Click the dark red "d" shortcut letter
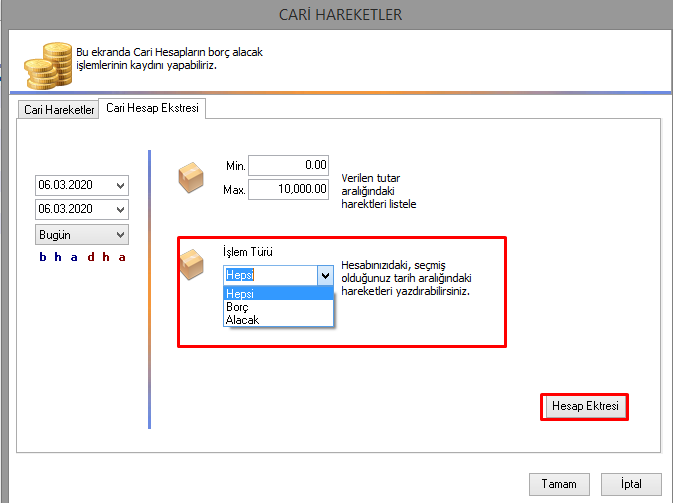 90,257
